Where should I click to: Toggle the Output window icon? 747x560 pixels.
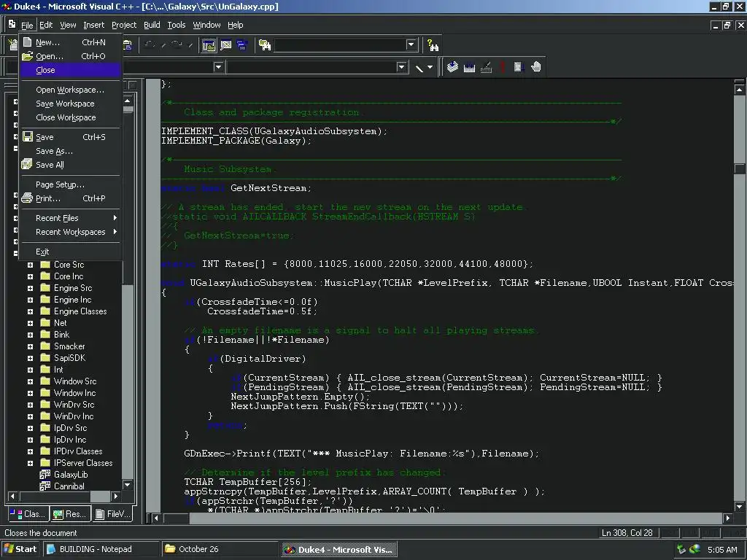(226, 45)
